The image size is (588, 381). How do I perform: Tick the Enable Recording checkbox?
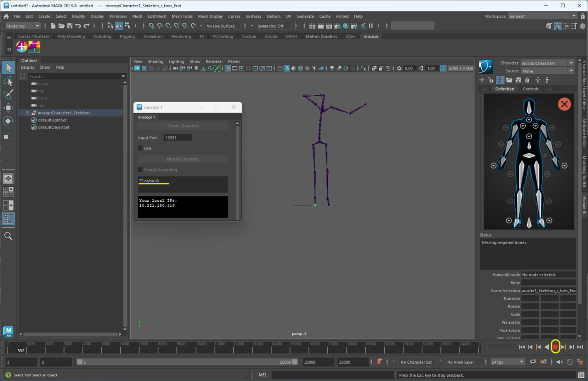click(140, 170)
